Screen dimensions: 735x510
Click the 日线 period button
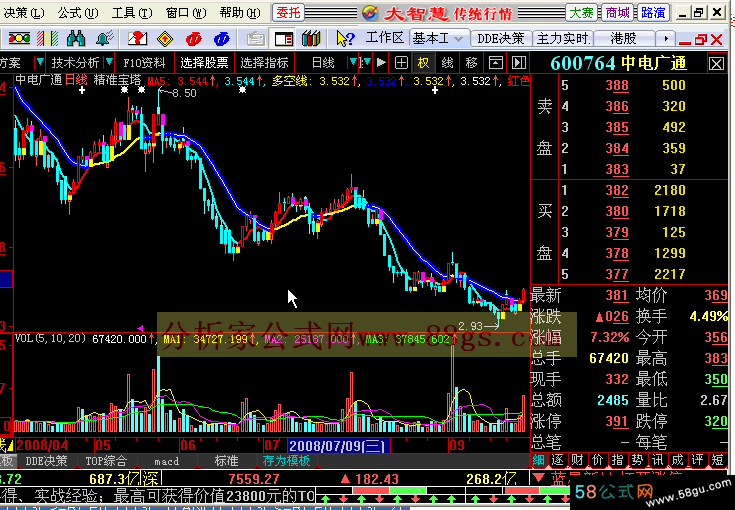coord(323,62)
